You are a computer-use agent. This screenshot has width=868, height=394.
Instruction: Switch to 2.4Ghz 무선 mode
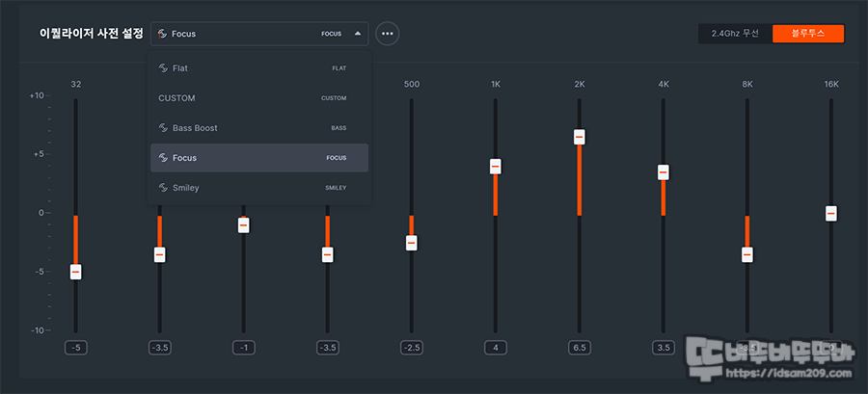click(735, 34)
